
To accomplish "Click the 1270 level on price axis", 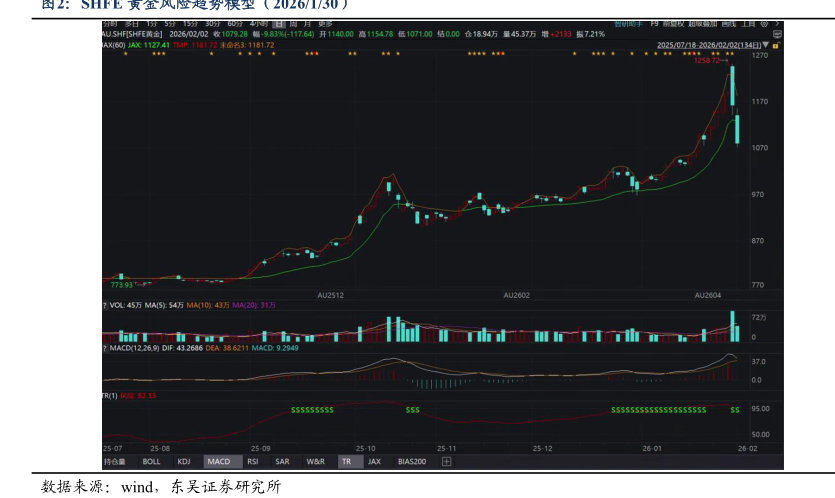I will pos(760,56).
